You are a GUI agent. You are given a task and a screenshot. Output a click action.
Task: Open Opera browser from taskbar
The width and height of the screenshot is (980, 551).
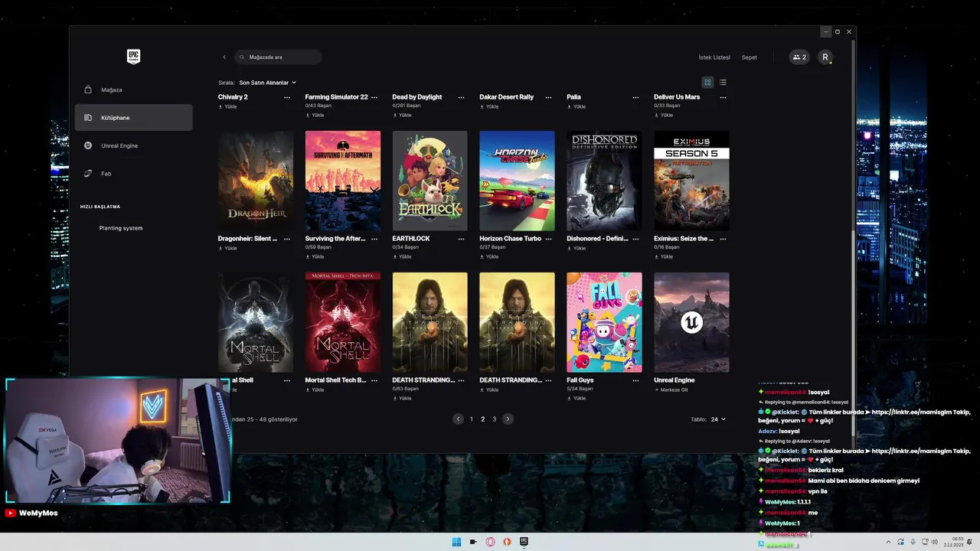coord(490,542)
